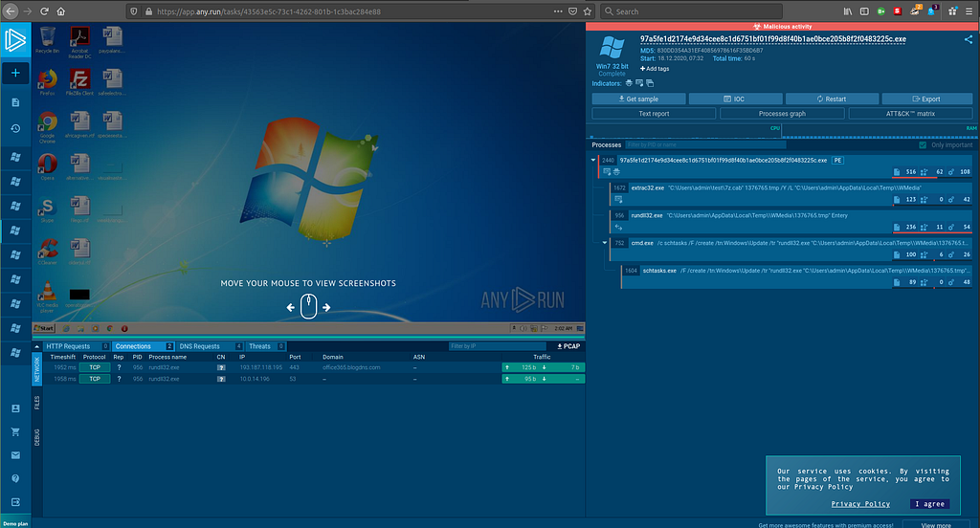Click the Add tags link
Screen dimensions: 980x528
655,69
